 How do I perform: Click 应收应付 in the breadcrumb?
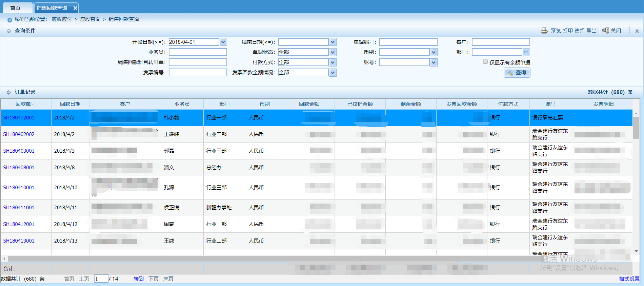[x=62, y=19]
